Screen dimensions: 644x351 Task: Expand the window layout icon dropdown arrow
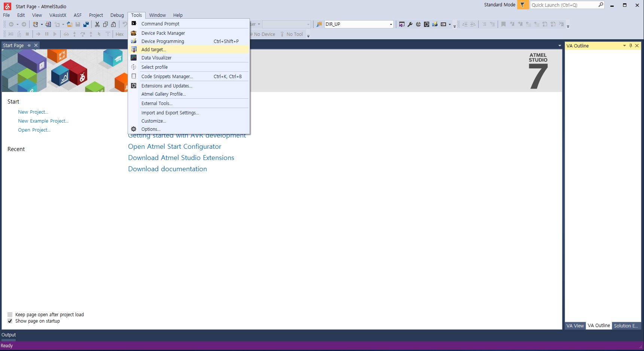[x=450, y=24]
